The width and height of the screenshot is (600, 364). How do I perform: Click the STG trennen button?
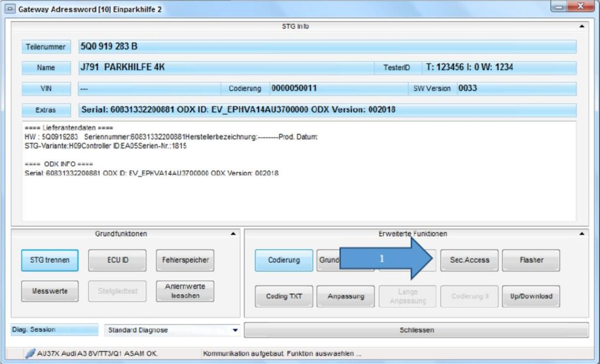tap(50, 260)
